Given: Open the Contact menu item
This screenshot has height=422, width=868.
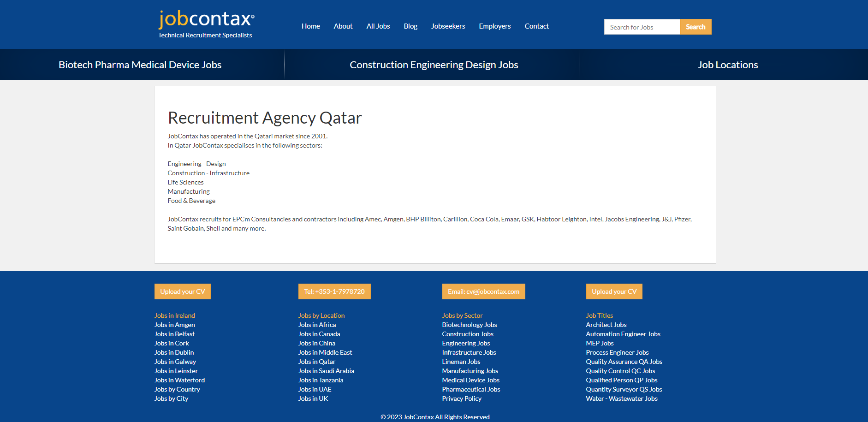Looking at the screenshot, I should [537, 26].
